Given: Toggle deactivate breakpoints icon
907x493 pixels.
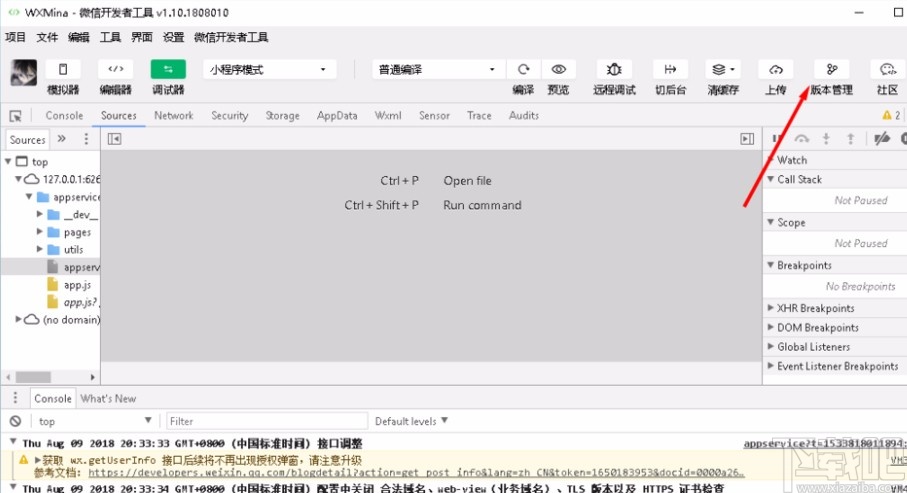Looking at the screenshot, I should [882, 139].
